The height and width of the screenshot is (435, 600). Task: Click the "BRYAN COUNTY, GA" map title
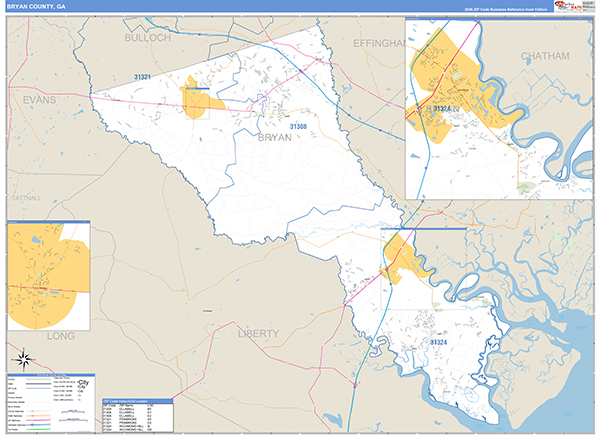pos(36,7)
